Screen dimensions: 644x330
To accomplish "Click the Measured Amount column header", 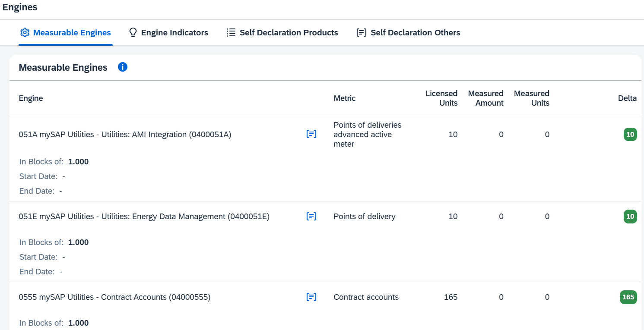I will click(x=486, y=98).
